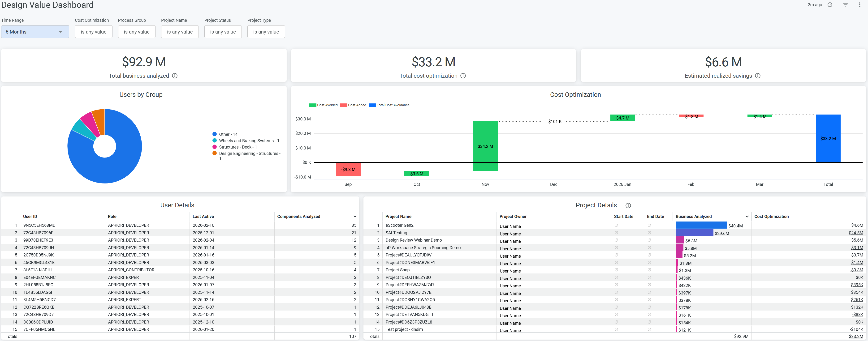Toggle Cost Avoided legend series
The image size is (868, 341).
pos(324,105)
